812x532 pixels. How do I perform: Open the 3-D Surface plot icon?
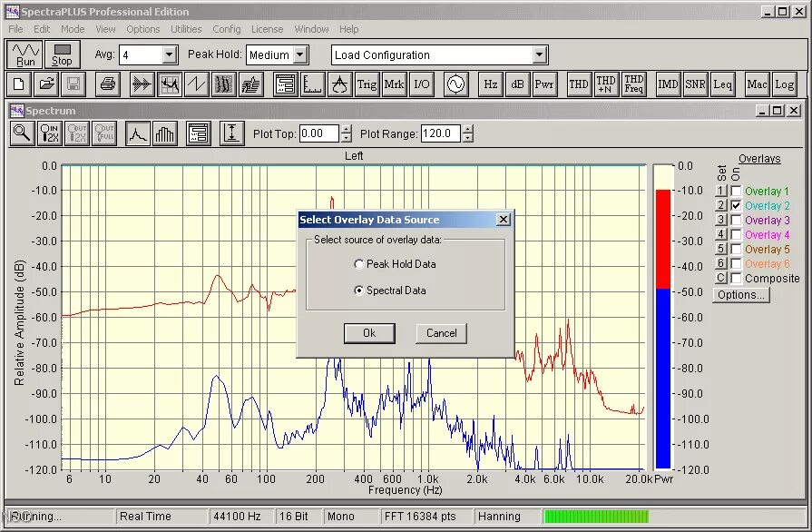251,84
